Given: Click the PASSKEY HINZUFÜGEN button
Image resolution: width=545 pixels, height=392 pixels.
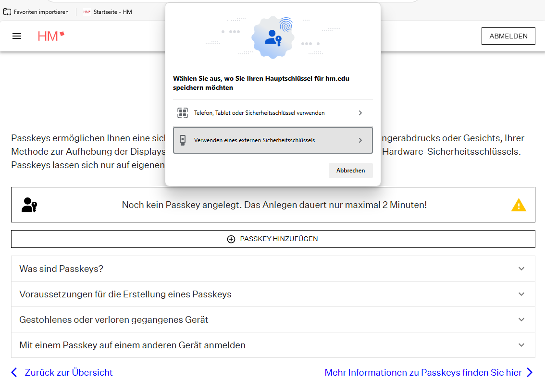Looking at the screenshot, I should pyautogui.click(x=272, y=239).
